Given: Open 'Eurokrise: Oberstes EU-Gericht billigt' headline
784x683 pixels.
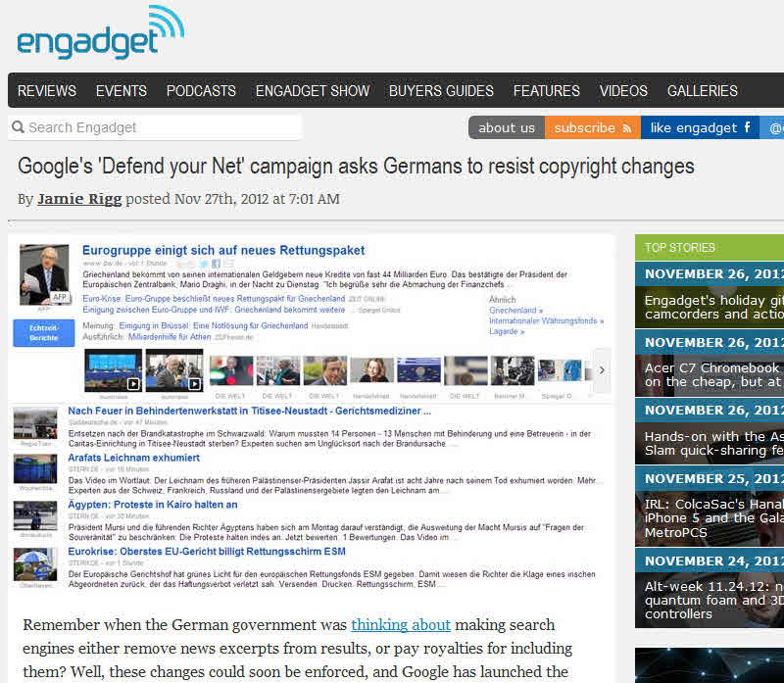Looking at the screenshot, I should [207, 552].
